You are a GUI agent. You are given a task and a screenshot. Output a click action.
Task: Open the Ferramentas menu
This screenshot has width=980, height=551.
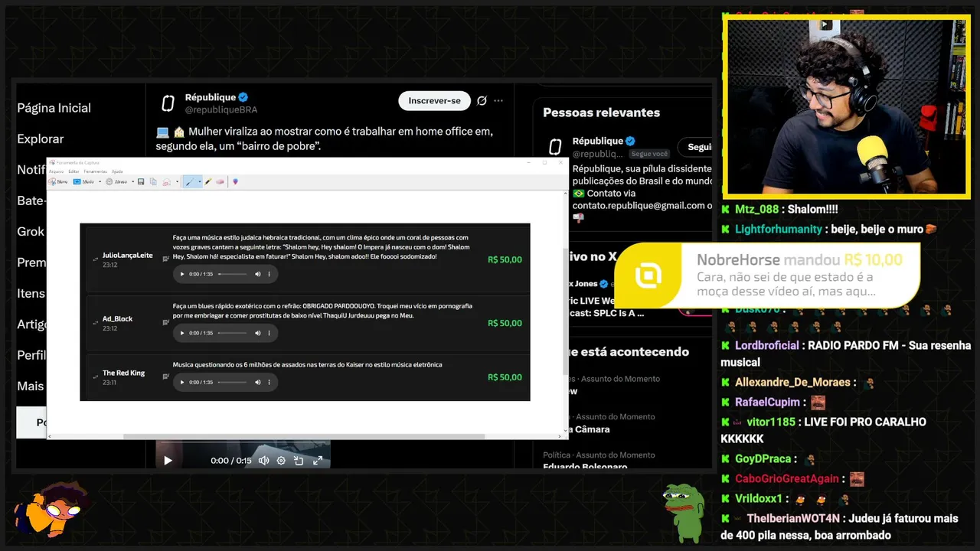click(95, 171)
